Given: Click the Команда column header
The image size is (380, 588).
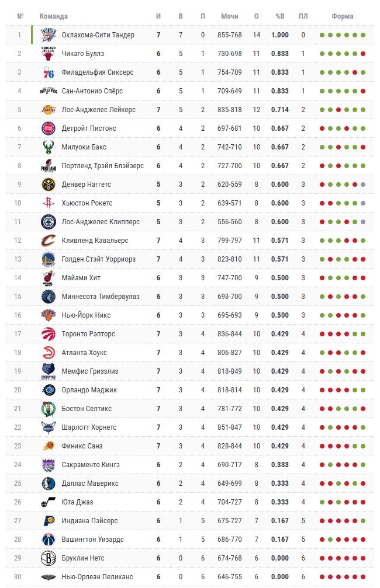Looking at the screenshot, I should 54,16.
